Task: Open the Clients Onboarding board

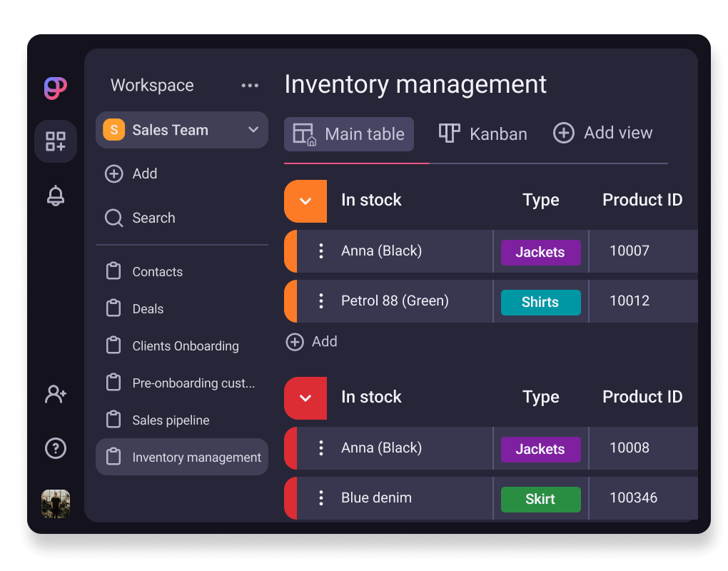Action: click(x=185, y=346)
